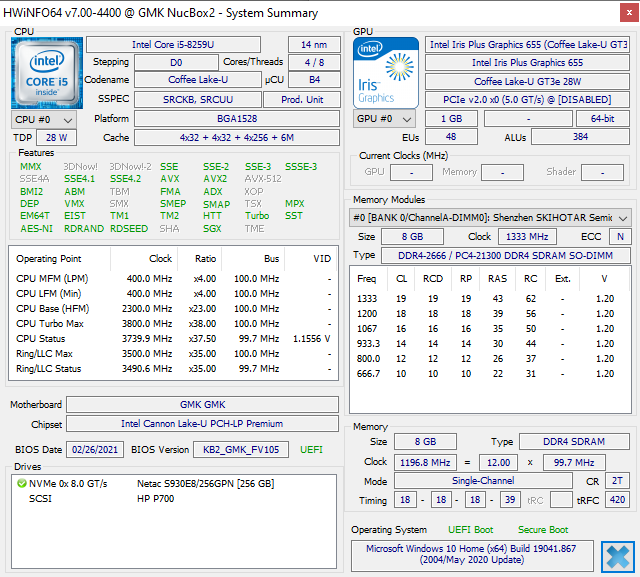
Task: Click the ECC N field
Action: coord(620,237)
